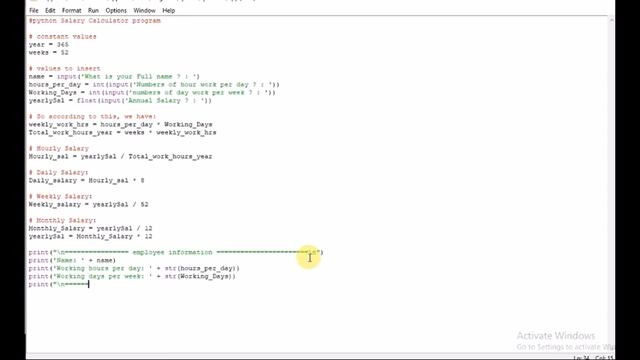The height and width of the screenshot is (360, 640).
Task: Click the '# values to insert' comment
Action: 64,69
